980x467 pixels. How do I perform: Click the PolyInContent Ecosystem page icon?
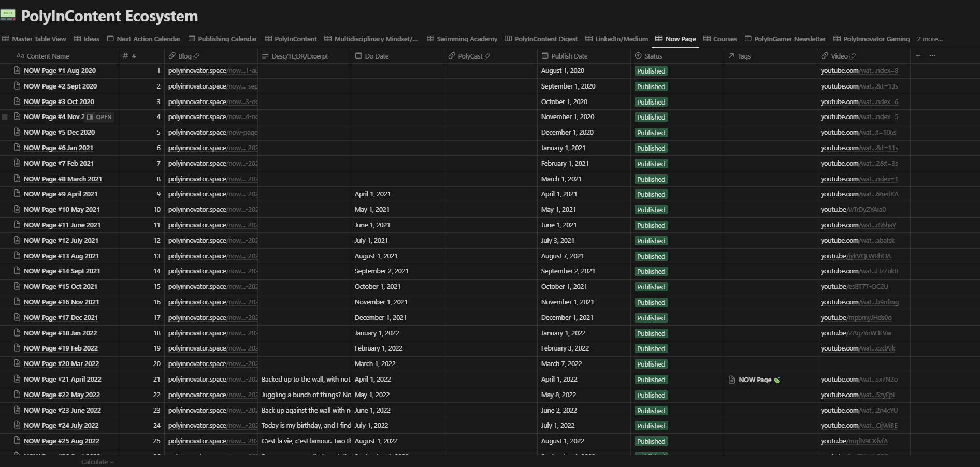click(8, 16)
